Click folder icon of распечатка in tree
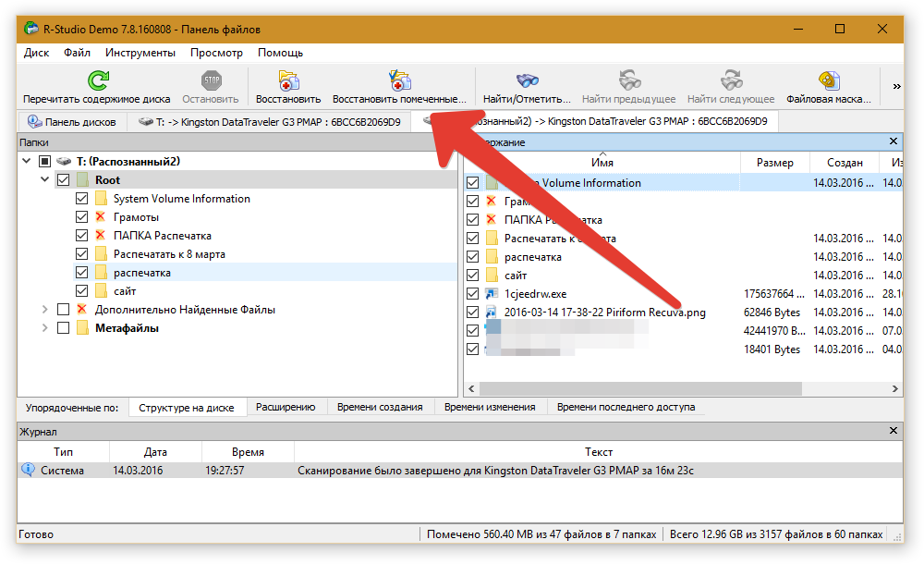 101,272
